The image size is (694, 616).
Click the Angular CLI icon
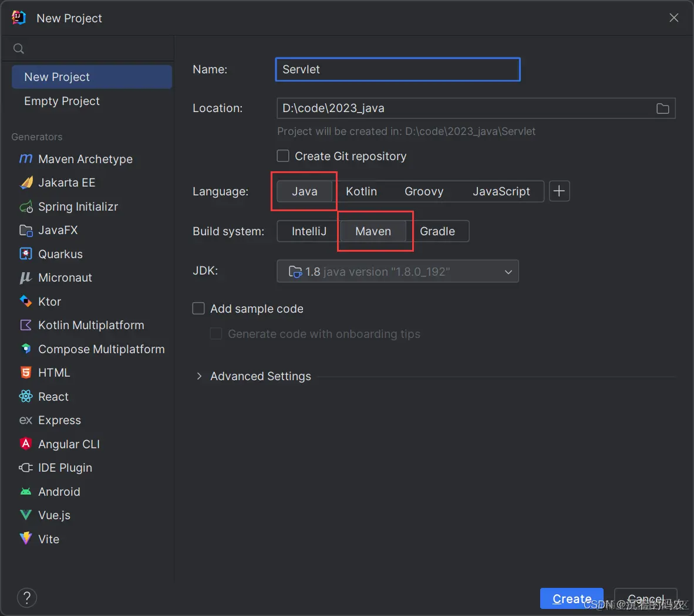(x=26, y=444)
